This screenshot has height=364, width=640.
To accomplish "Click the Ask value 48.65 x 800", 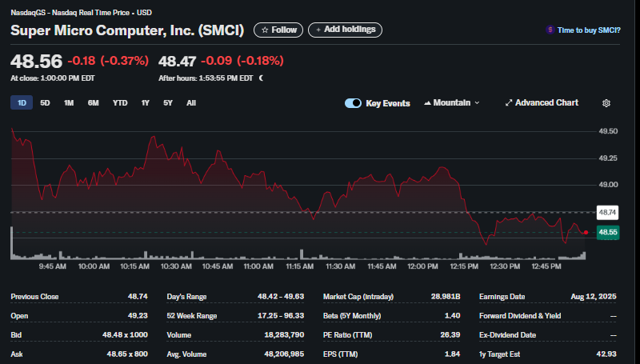I will click(x=127, y=354).
